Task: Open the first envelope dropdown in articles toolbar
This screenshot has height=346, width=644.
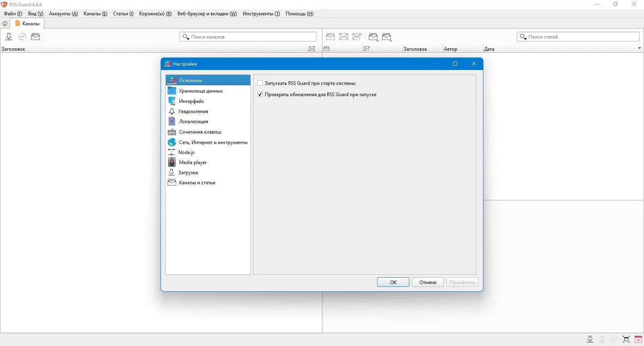Action: click(x=374, y=37)
